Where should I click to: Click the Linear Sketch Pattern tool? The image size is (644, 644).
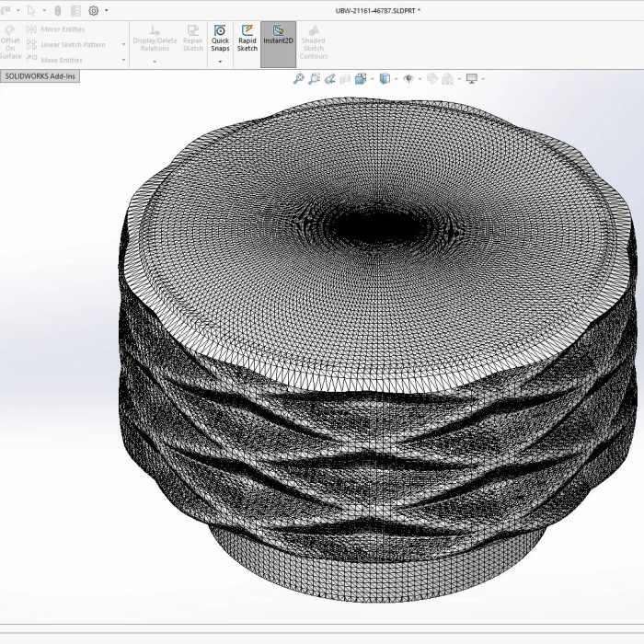point(65,45)
